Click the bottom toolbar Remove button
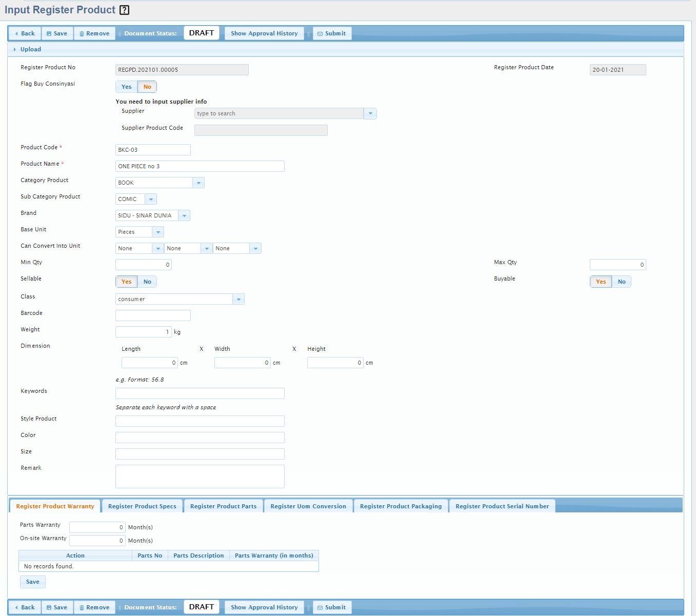This screenshot has width=696, height=616. (x=94, y=607)
